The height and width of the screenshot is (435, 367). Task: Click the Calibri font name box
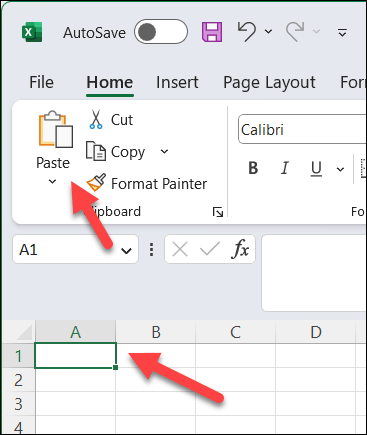coord(302,130)
